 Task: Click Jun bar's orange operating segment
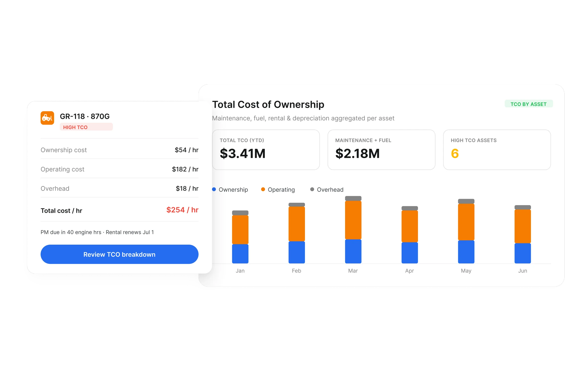coord(523,226)
